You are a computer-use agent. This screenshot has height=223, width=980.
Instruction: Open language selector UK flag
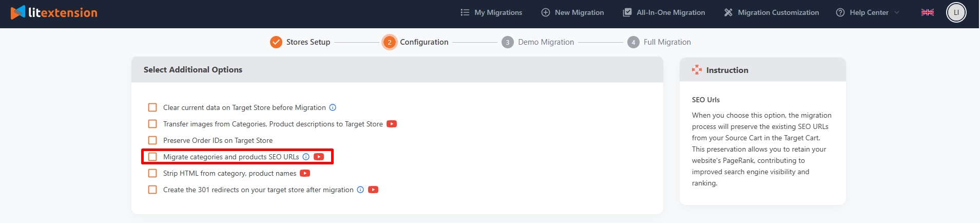pos(927,12)
